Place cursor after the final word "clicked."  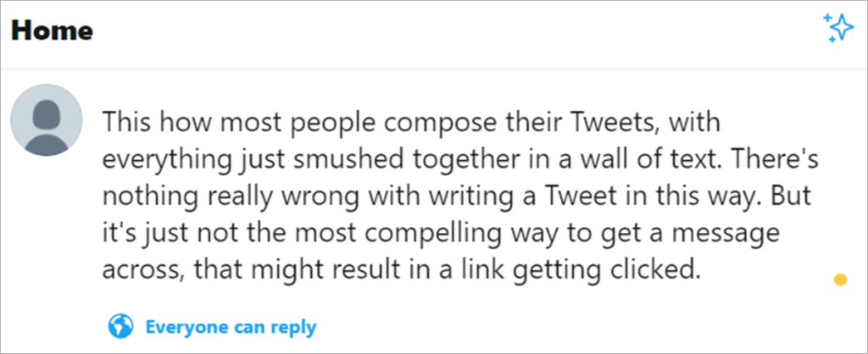[703, 269]
